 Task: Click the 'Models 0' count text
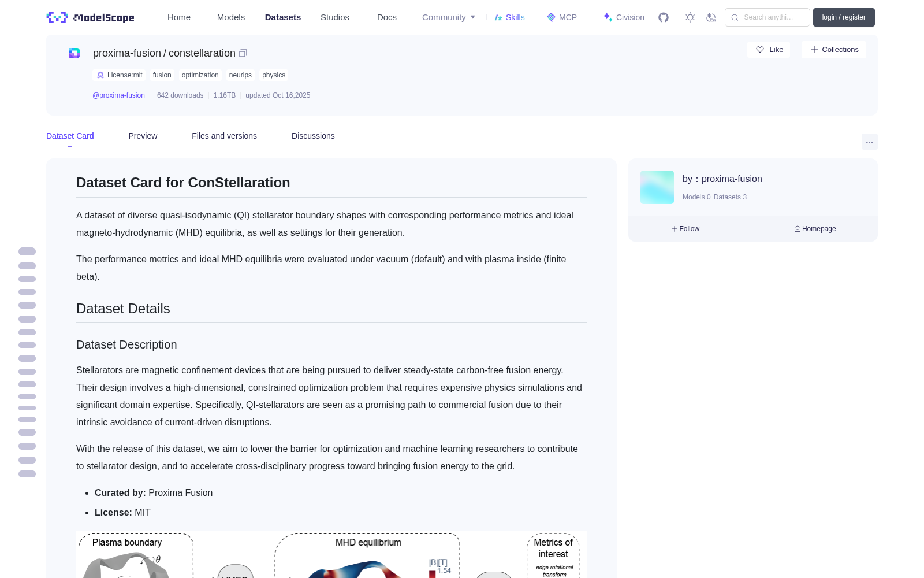tap(696, 197)
